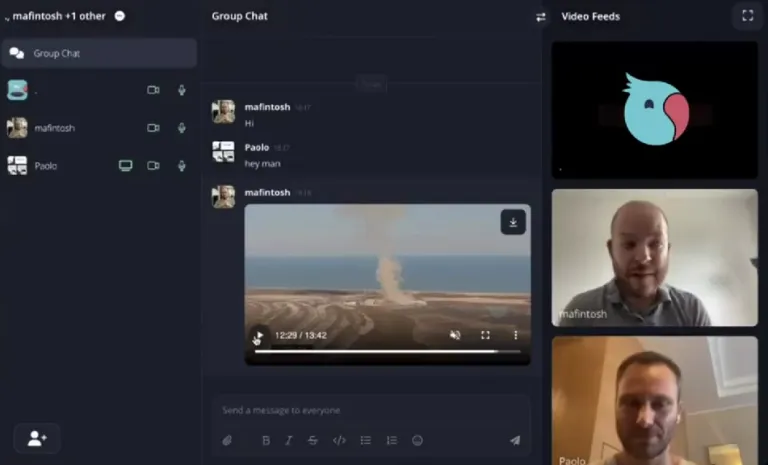Toggle mafintosh's camera icon

(x=153, y=128)
